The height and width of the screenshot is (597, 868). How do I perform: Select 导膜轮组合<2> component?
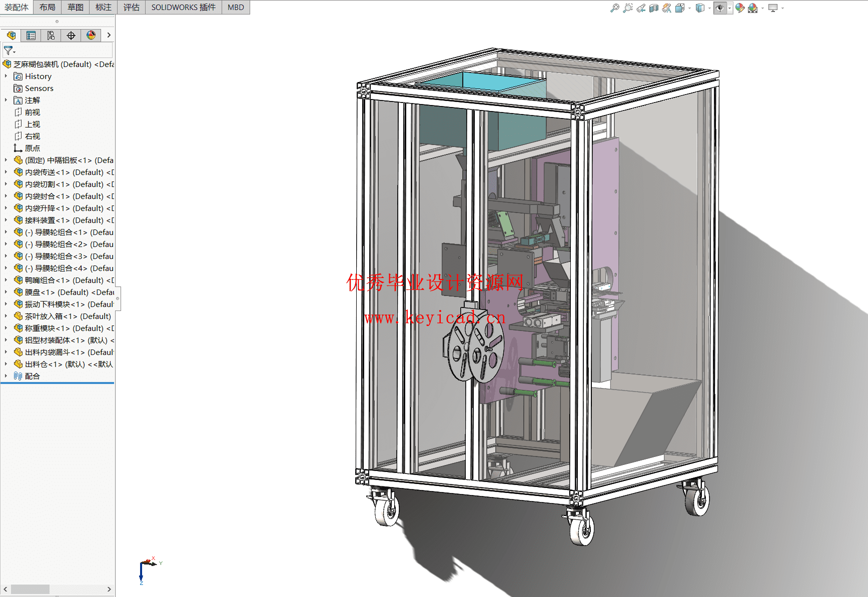64,244
